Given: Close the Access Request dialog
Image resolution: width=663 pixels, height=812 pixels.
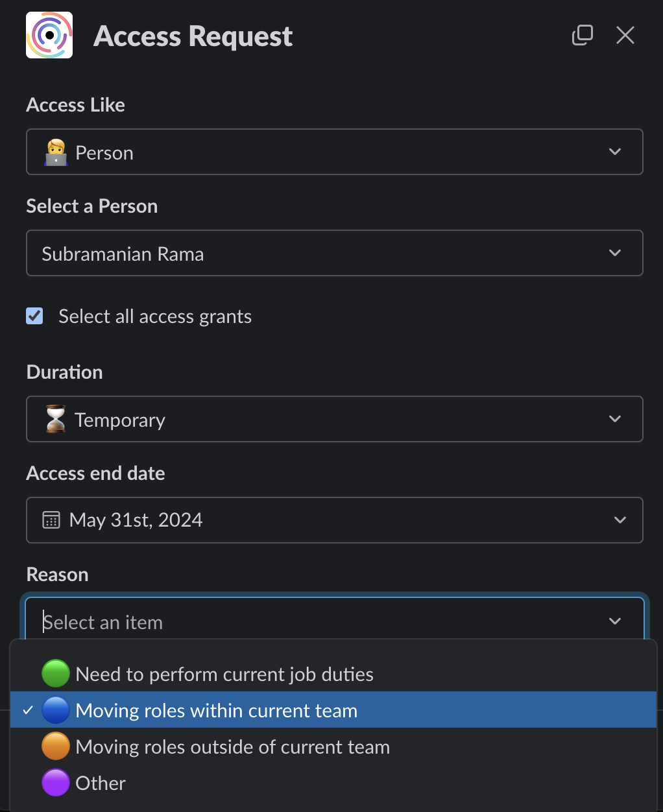Looking at the screenshot, I should 625,35.
